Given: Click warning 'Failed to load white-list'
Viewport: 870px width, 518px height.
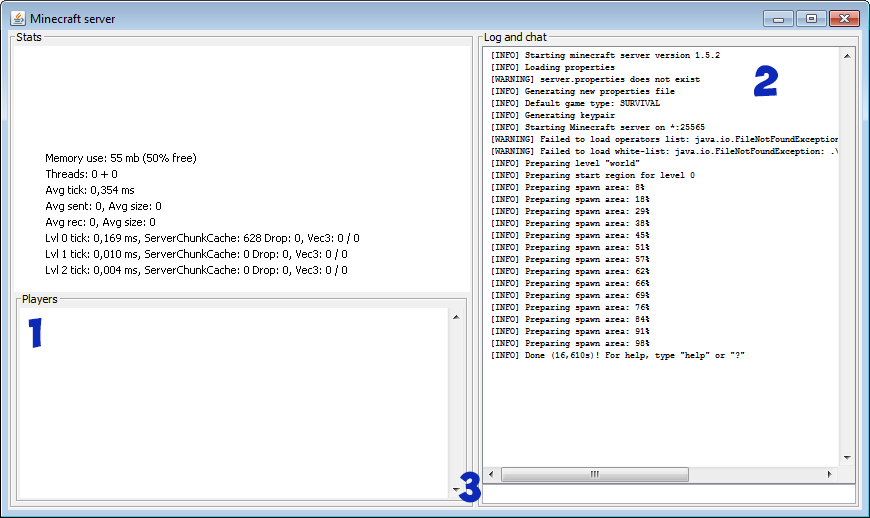Looking at the screenshot, I should 664,151.
